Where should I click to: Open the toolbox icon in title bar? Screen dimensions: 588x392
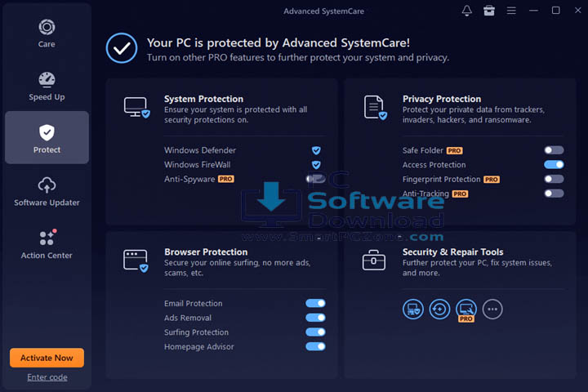pyautogui.click(x=489, y=11)
